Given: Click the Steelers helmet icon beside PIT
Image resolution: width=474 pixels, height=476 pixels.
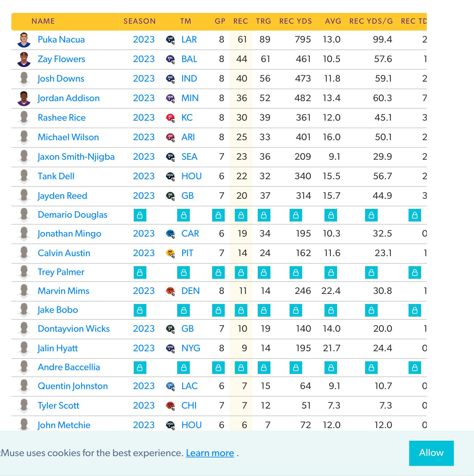Looking at the screenshot, I should tap(170, 254).
